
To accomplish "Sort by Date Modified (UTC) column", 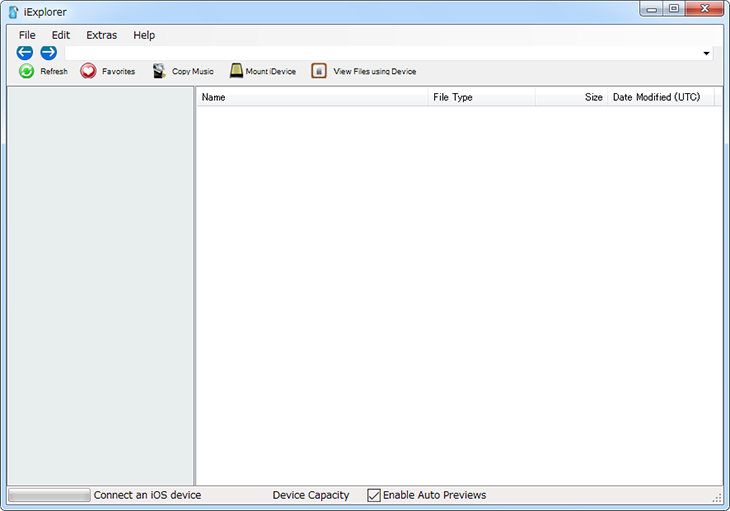I will pos(661,97).
